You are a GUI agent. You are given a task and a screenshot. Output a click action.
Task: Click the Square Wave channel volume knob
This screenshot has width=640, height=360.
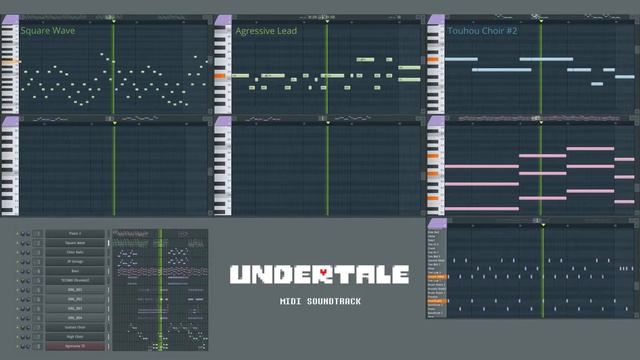tap(28, 243)
